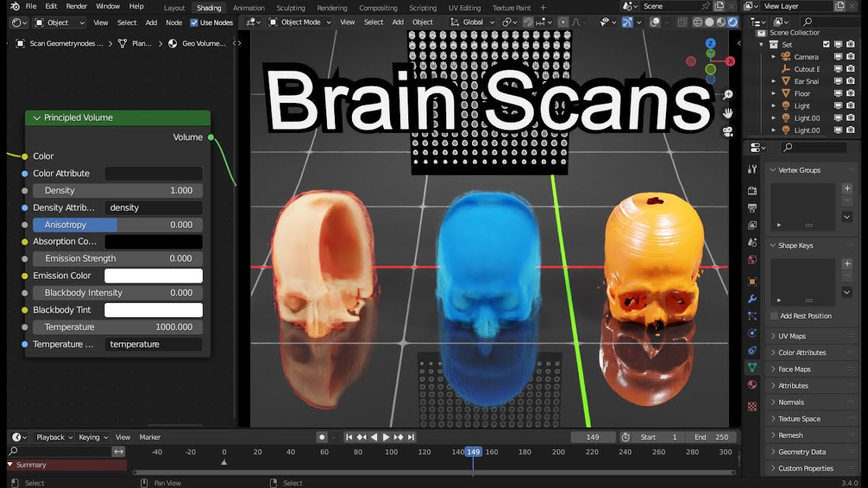
Task: Switch to the Sculpting workspace tab
Action: pyautogui.click(x=291, y=8)
